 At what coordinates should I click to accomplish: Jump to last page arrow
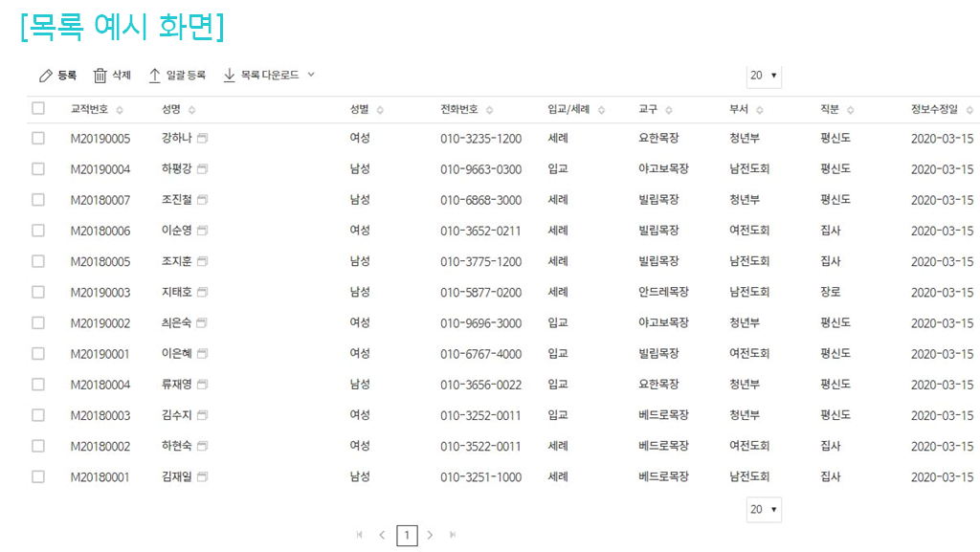tap(453, 535)
